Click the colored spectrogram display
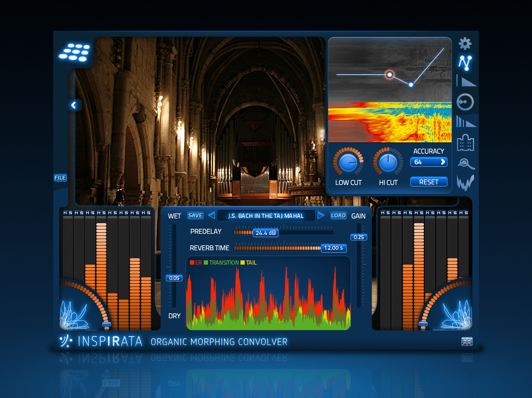 click(x=390, y=122)
